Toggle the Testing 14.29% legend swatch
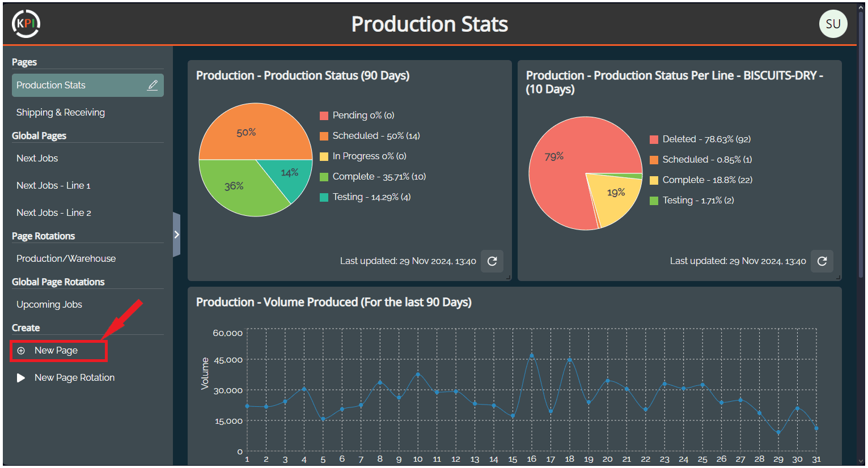 (x=324, y=197)
